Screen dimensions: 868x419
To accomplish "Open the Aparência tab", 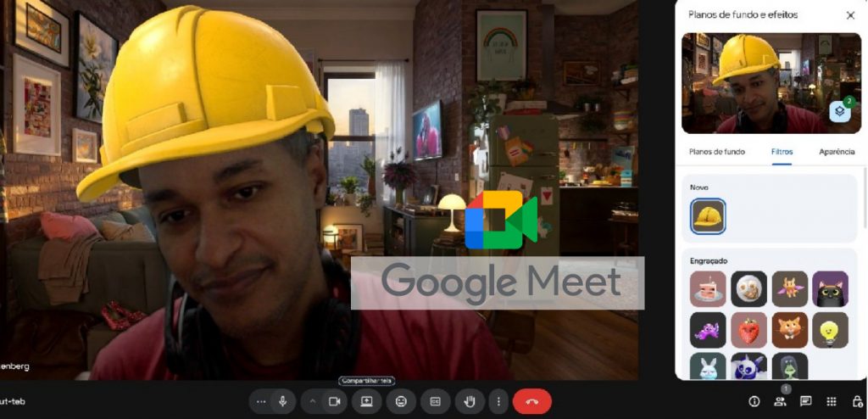I will point(837,152).
